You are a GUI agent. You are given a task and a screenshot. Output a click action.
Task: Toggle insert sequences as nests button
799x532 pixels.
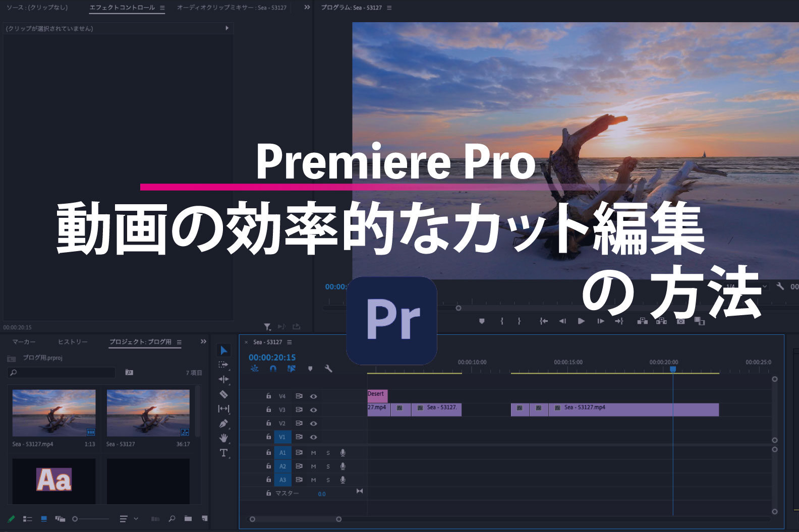(x=255, y=369)
